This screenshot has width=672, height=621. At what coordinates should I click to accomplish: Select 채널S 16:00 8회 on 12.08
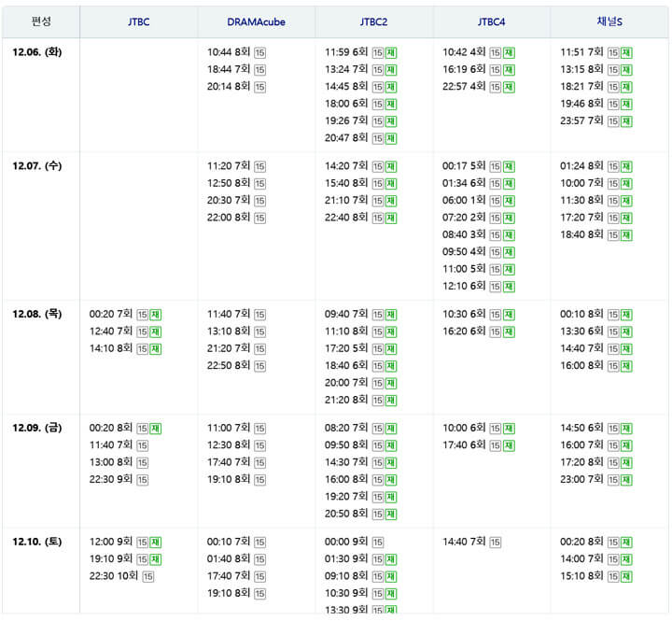(582, 365)
